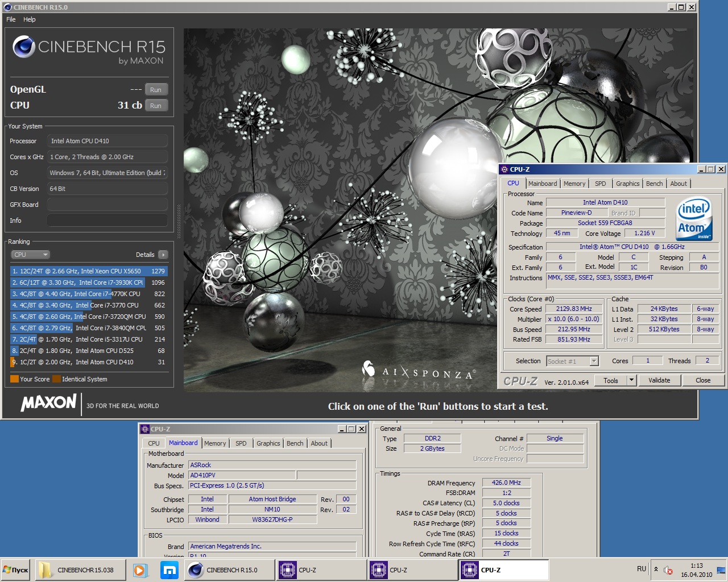Click the Cinebench R15 logo sphere icon

pyautogui.click(x=24, y=47)
